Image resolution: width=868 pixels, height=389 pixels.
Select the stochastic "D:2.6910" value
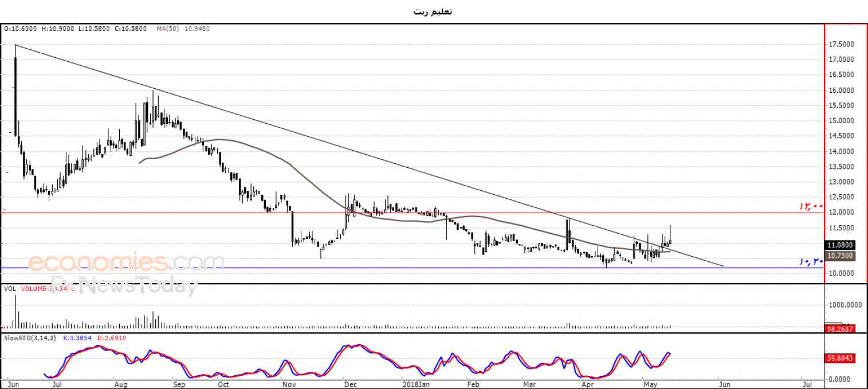coord(111,338)
